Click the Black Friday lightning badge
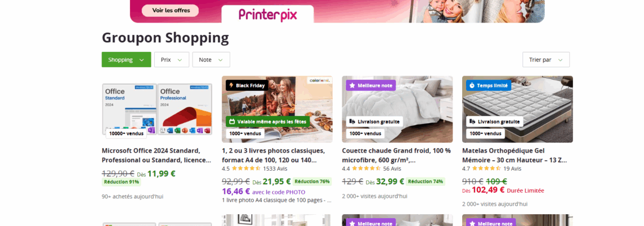 [231, 85]
